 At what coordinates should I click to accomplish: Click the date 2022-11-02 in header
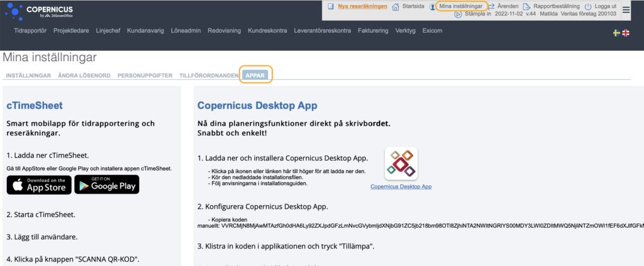(x=508, y=14)
